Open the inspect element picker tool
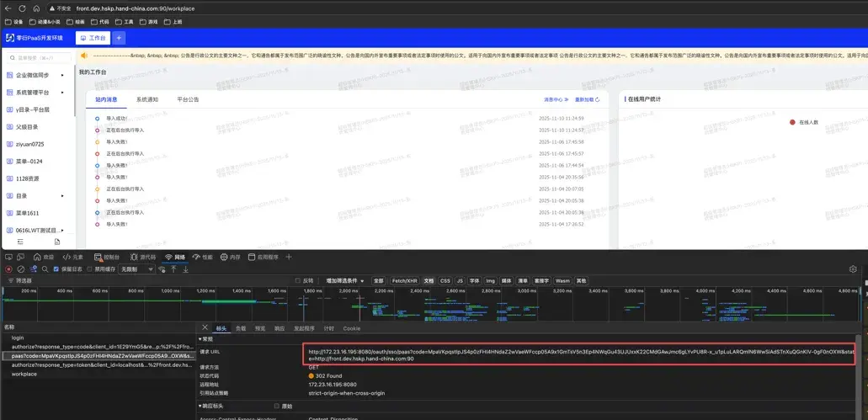868x420 pixels. (8, 257)
